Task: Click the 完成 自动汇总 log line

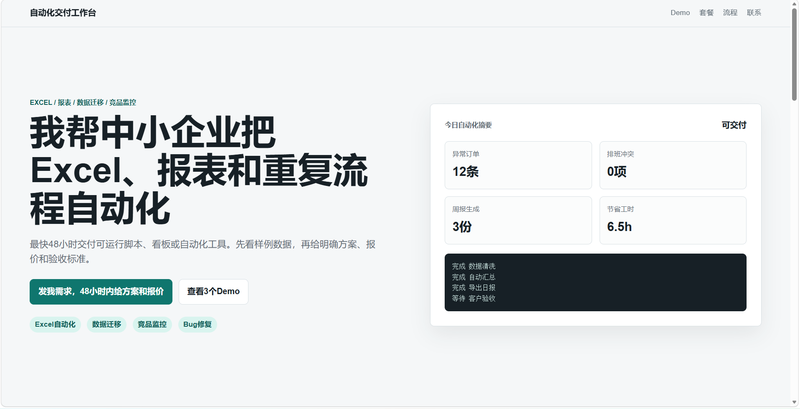Action: 473,277
